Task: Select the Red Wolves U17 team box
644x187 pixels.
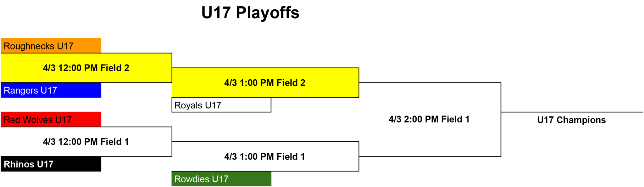Action: [x=51, y=119]
